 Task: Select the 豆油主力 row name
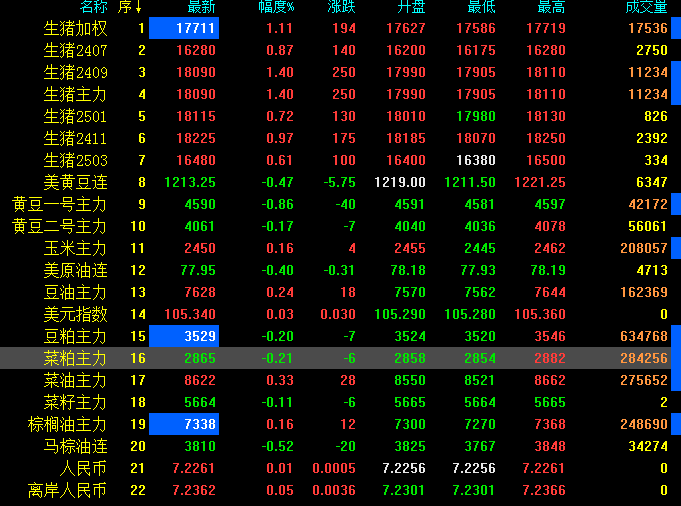coord(76,293)
